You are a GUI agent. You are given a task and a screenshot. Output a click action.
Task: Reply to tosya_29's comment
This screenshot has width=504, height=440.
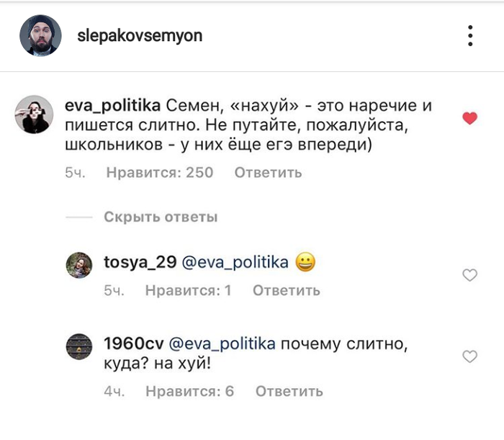287,291
